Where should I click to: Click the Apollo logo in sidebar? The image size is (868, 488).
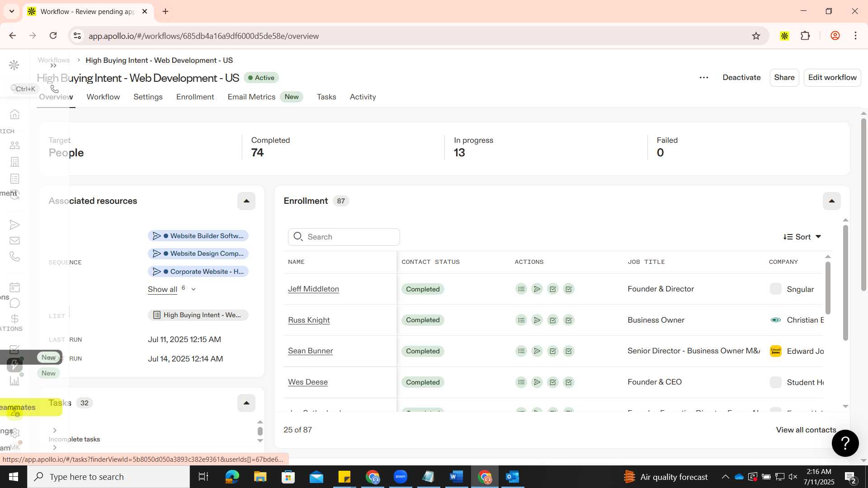point(14,66)
